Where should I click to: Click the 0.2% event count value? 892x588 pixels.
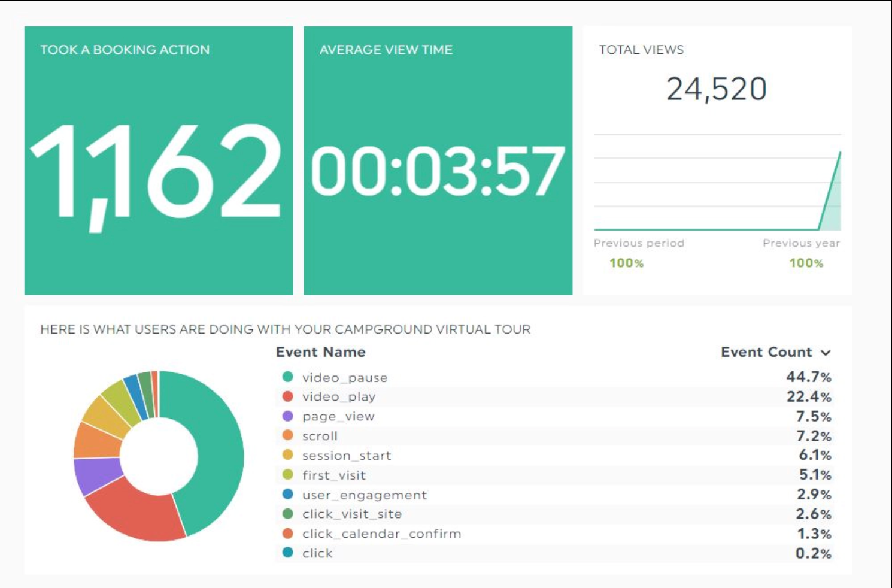click(x=814, y=553)
